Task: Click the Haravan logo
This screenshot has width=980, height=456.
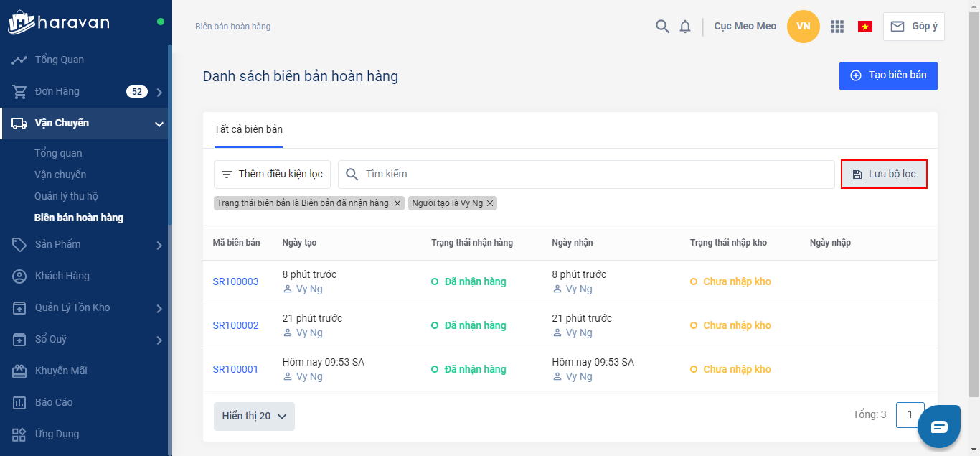Action: point(59,22)
